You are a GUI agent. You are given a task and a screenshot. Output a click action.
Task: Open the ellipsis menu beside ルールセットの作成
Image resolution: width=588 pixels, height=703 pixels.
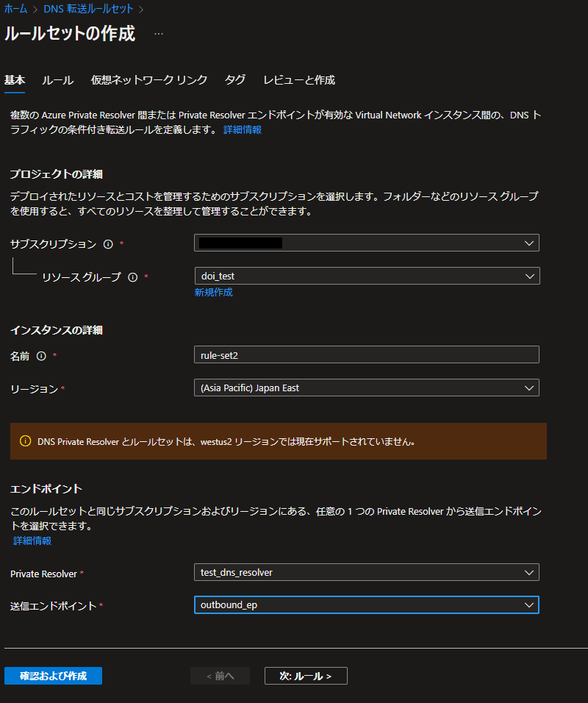[x=159, y=34]
